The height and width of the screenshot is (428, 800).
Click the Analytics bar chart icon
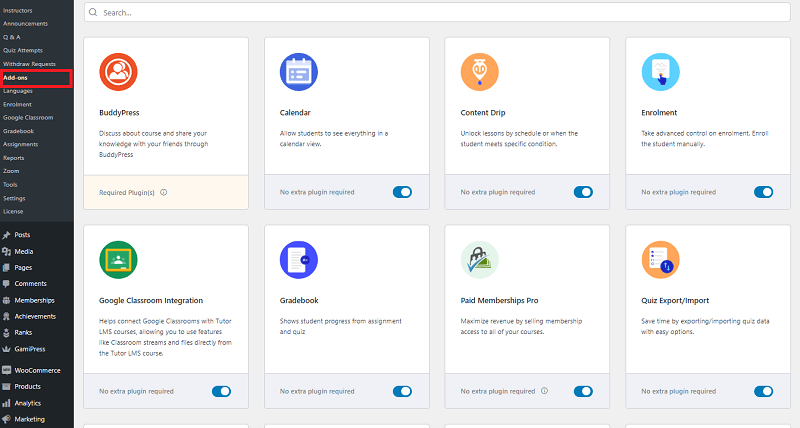tap(6, 403)
